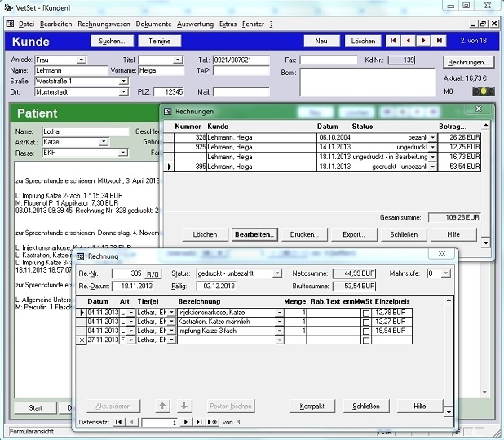Open Art dropdown for Kastration line

click(x=130, y=322)
